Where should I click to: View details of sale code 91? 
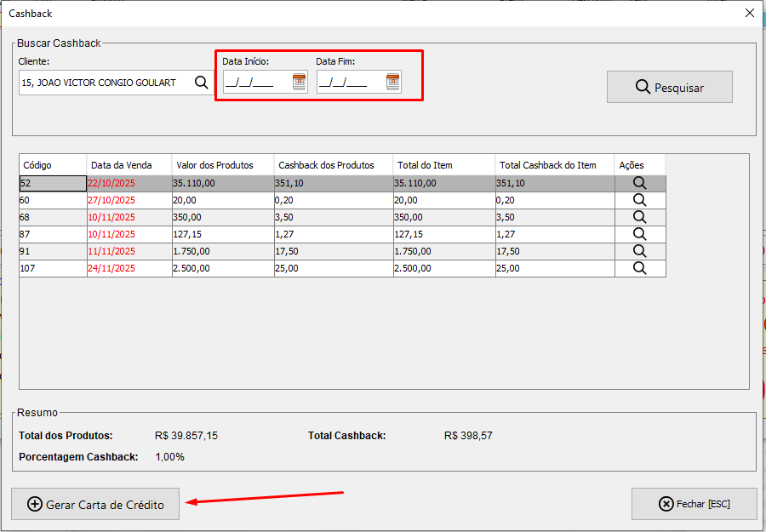point(639,251)
